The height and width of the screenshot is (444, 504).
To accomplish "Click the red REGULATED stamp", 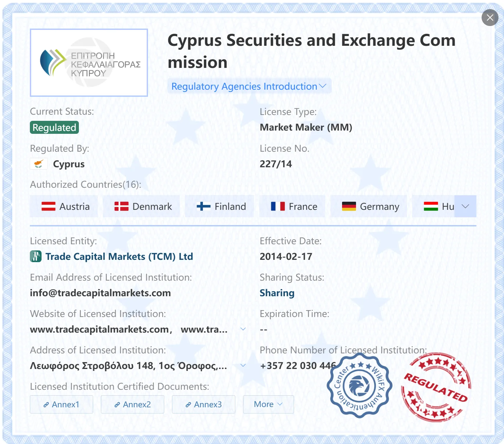I will tap(436, 387).
